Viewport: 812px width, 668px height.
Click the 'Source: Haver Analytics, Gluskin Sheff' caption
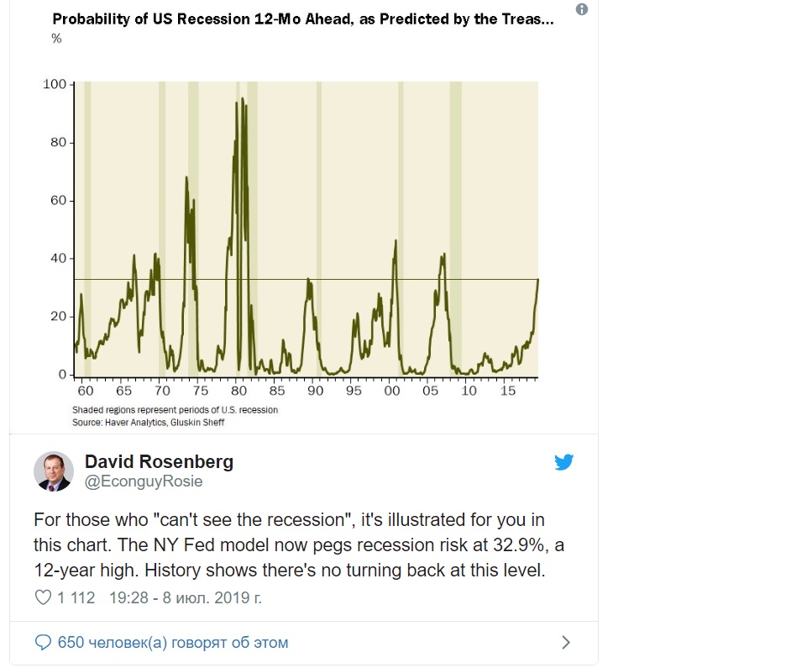point(148,423)
